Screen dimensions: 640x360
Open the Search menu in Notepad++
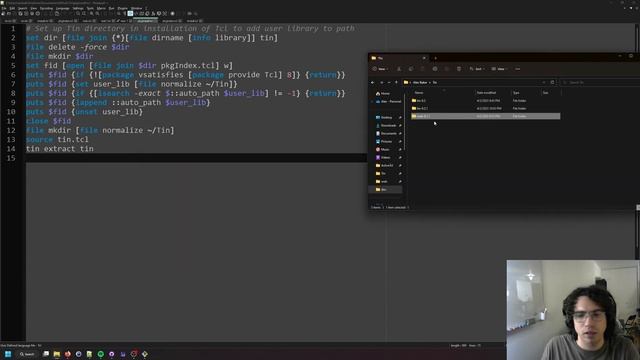(x=22, y=8)
